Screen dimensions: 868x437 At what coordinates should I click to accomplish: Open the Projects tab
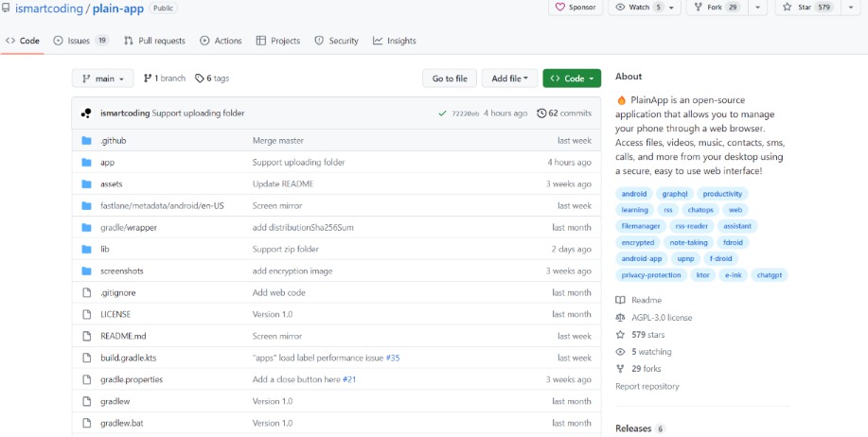tap(278, 41)
